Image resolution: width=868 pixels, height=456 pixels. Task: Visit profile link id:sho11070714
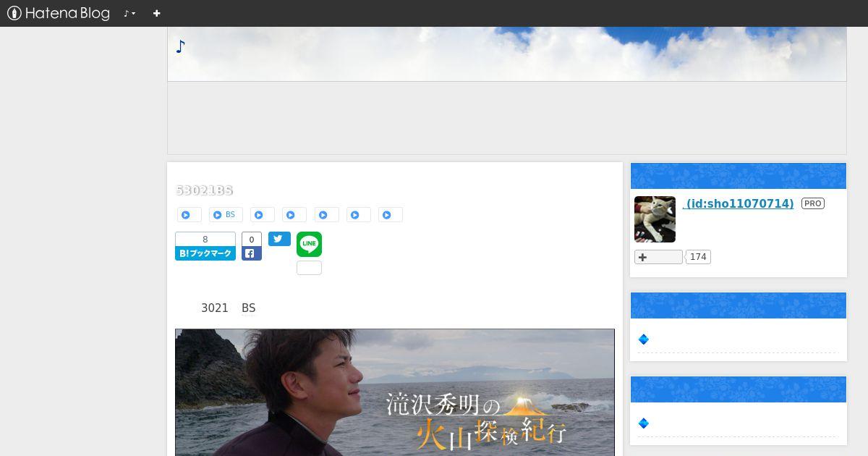point(738,204)
